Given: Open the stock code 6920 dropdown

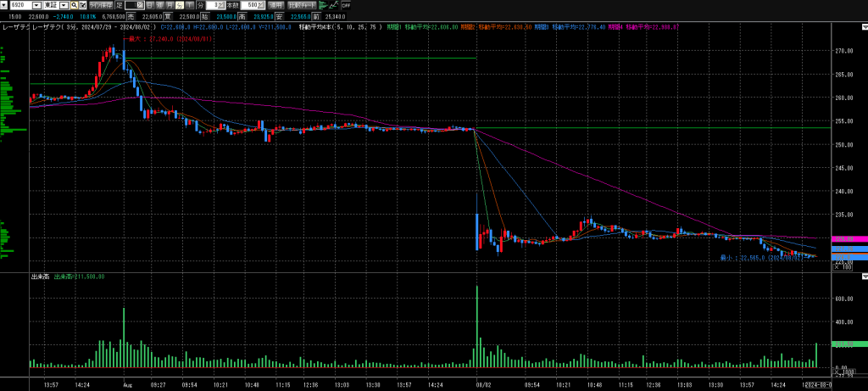Looking at the screenshot, I should (36, 5).
